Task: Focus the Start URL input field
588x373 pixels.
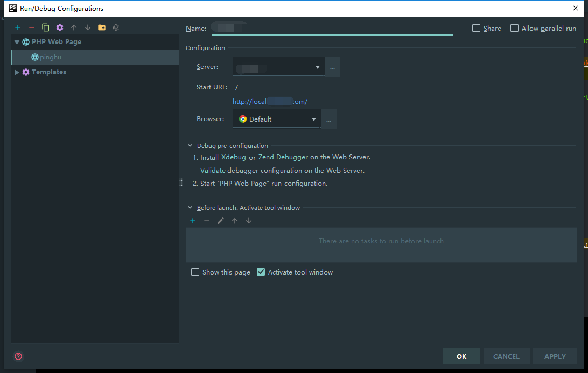Action: click(404, 87)
